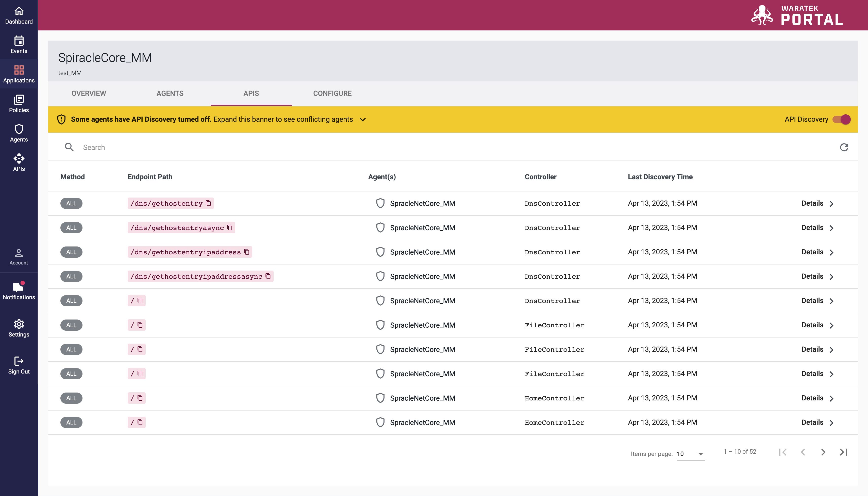This screenshot has width=868, height=496.
Task: Open the Dashboard from the sidebar
Action: (19, 15)
